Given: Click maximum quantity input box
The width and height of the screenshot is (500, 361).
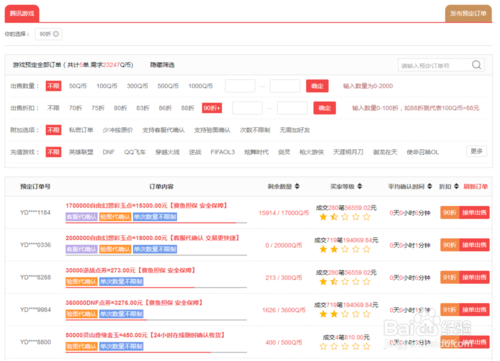Looking at the screenshot, I should [285, 86].
